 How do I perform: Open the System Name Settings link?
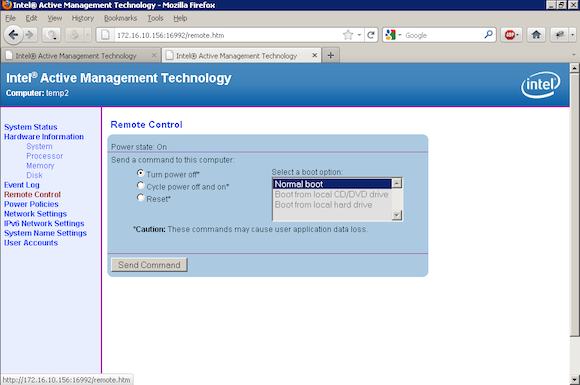(x=45, y=233)
